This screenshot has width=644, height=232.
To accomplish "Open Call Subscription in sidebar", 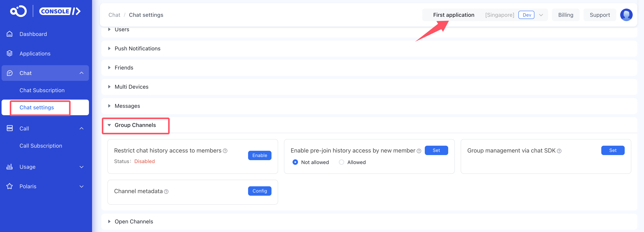I will [41, 146].
